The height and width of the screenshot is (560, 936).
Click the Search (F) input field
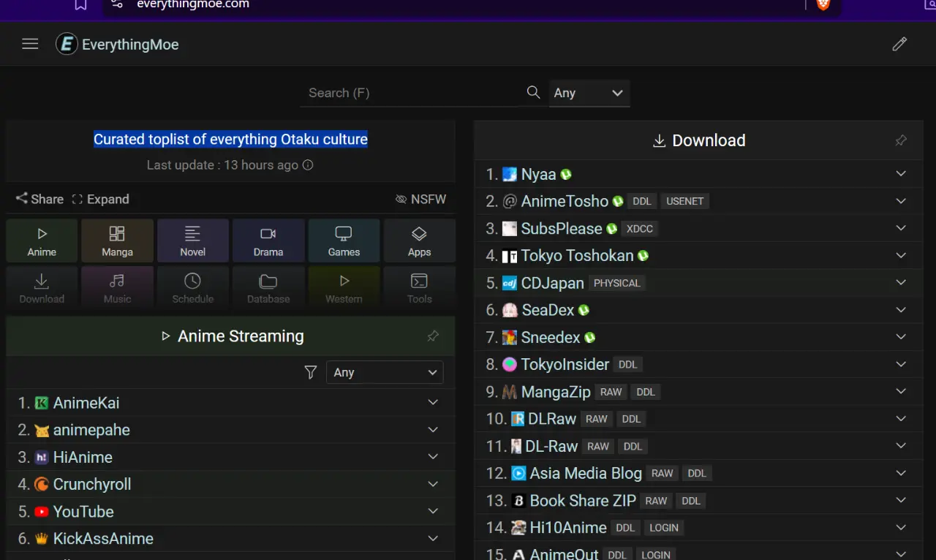click(409, 93)
